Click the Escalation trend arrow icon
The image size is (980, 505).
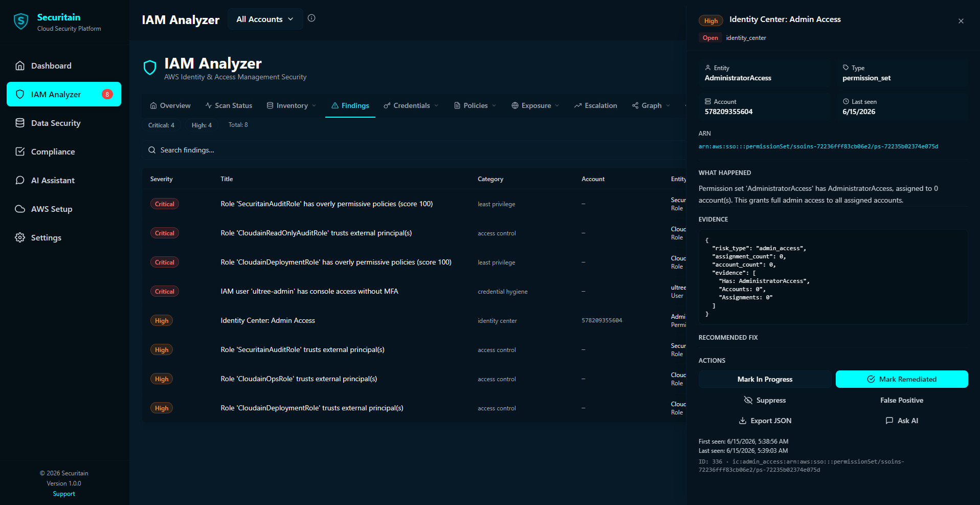pos(578,105)
